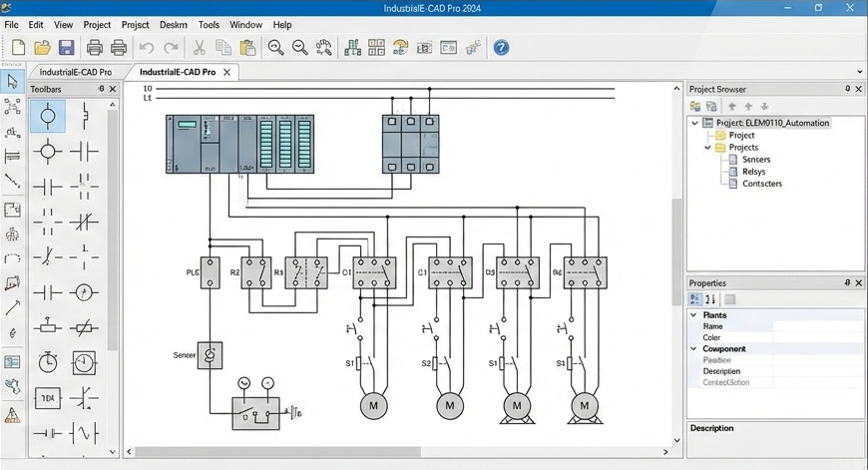Cut selection with the scissors icon
This screenshot has height=470, width=868.
pos(199,48)
